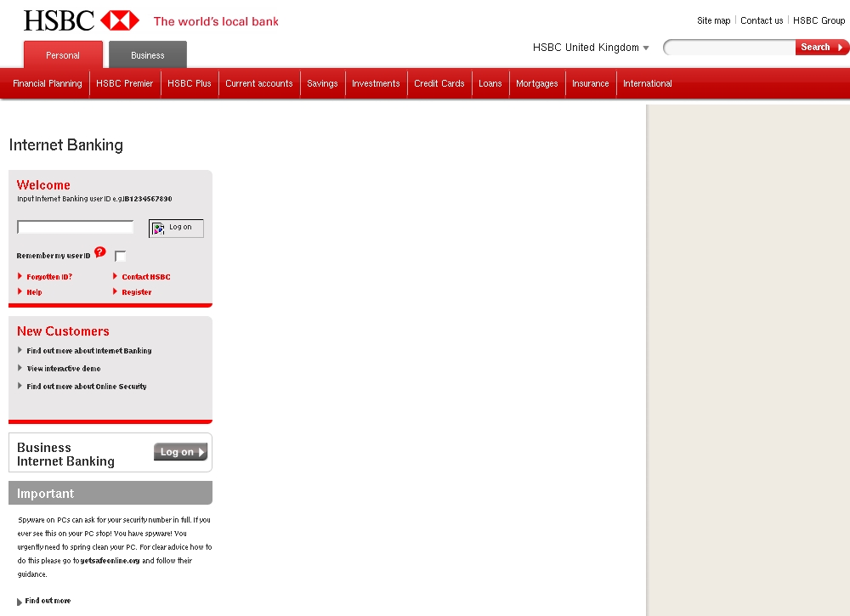Open the Mortgages menu
850x616 pixels.
[x=536, y=83]
